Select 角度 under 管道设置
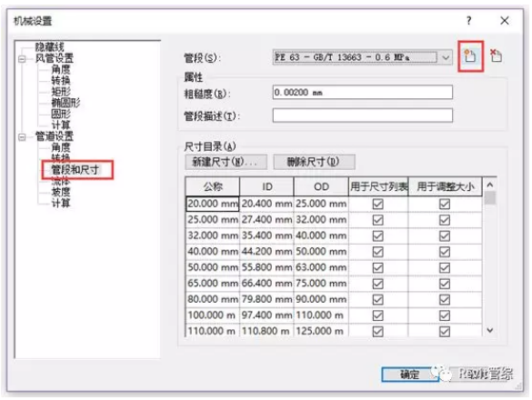532x400 pixels. (x=61, y=147)
